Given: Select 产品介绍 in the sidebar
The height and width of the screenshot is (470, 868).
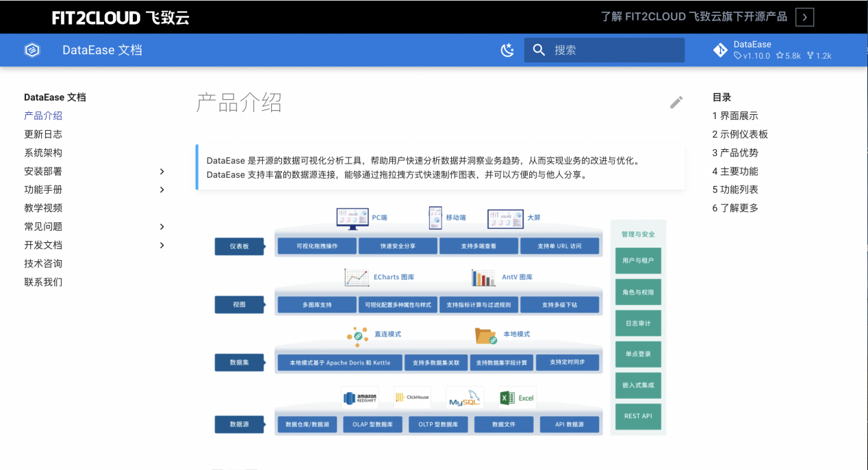Looking at the screenshot, I should 42,116.
